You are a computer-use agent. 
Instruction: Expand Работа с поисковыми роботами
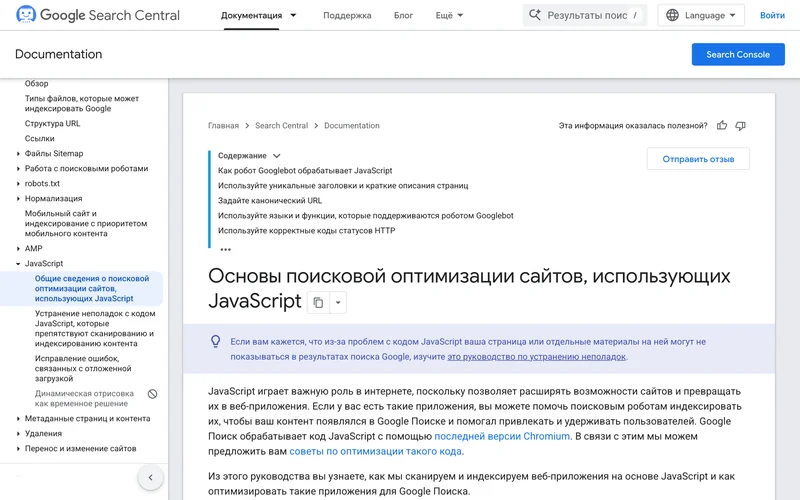(18, 168)
